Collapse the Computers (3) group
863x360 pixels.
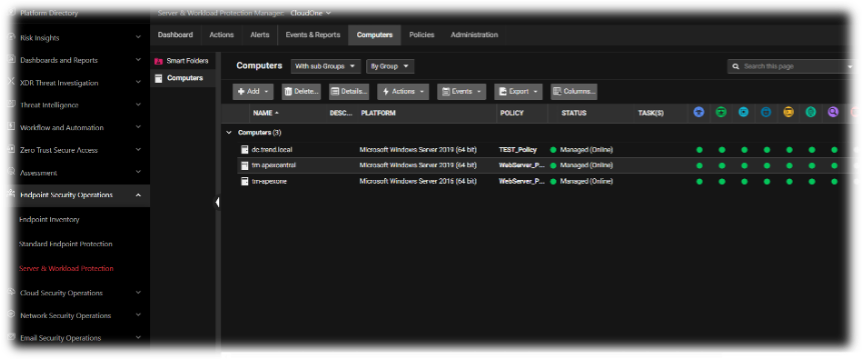(229, 133)
